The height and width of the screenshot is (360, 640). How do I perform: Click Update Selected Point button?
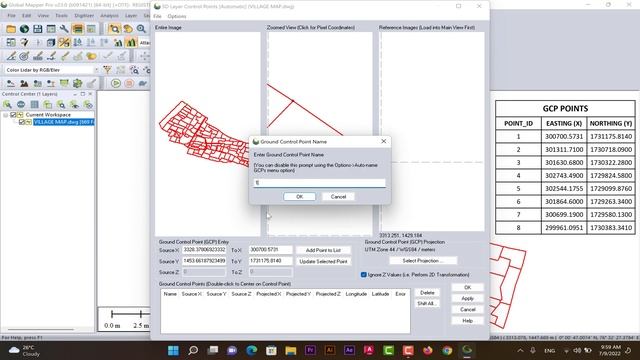click(x=323, y=261)
